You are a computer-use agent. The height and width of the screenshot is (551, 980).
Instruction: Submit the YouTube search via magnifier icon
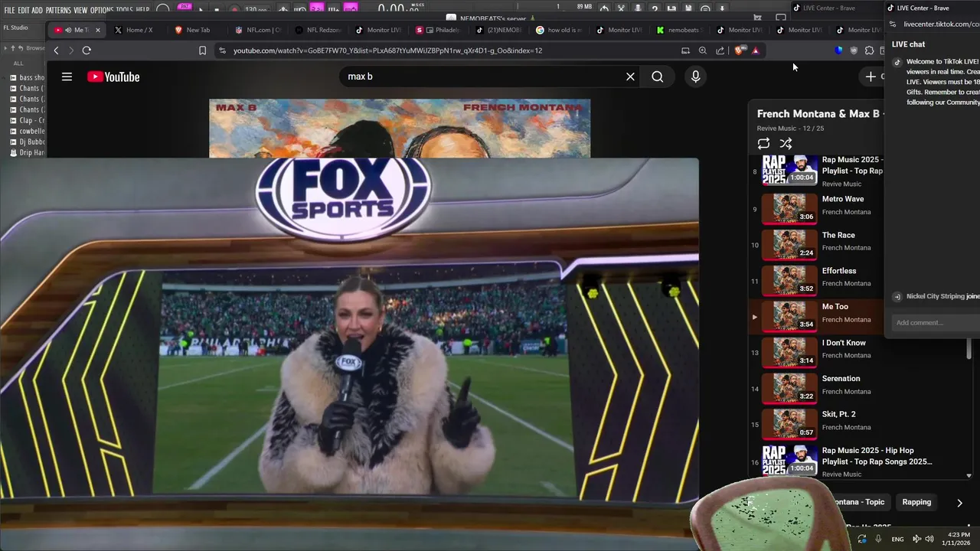[x=658, y=77]
